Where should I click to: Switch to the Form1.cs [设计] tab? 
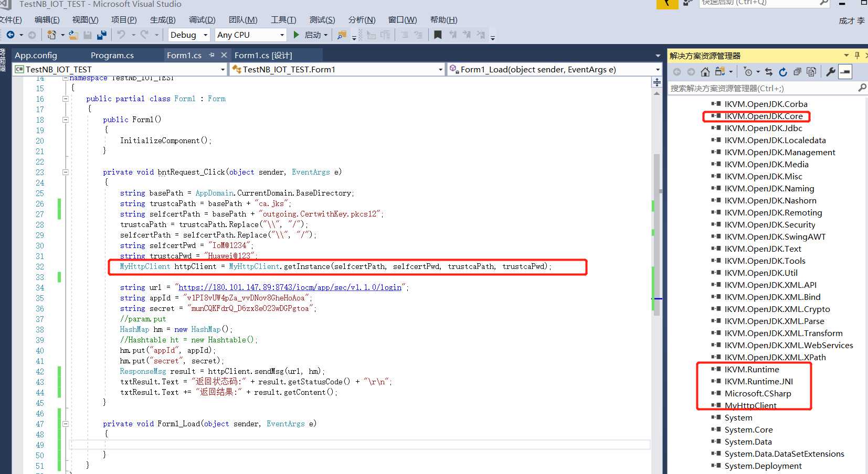pos(263,55)
